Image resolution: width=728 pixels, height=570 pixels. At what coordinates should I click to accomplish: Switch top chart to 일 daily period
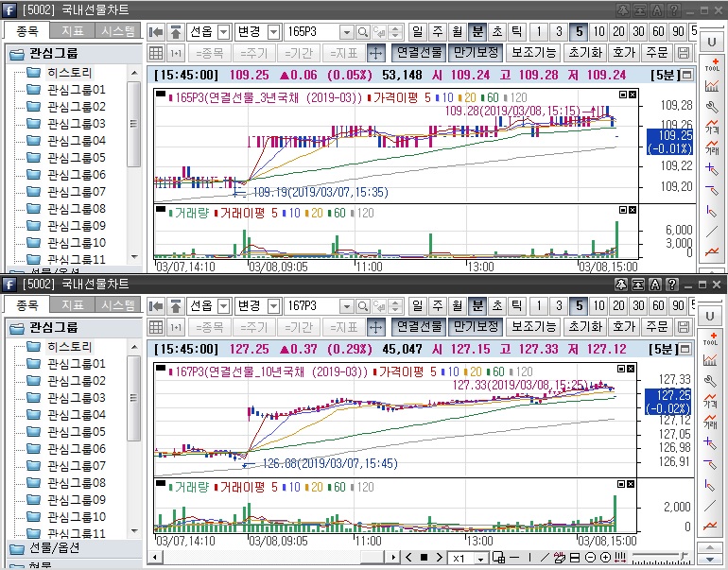click(x=419, y=32)
